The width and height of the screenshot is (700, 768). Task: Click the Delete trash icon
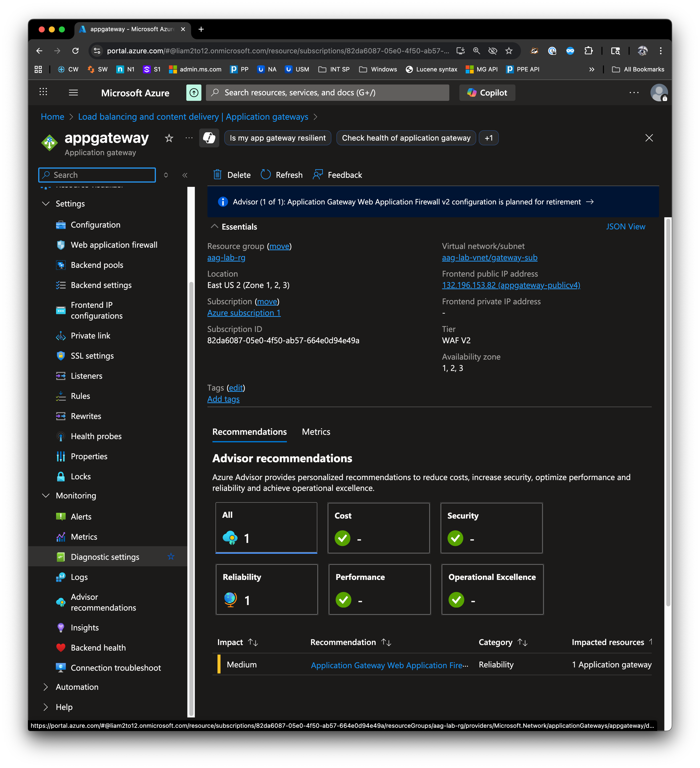pos(217,175)
